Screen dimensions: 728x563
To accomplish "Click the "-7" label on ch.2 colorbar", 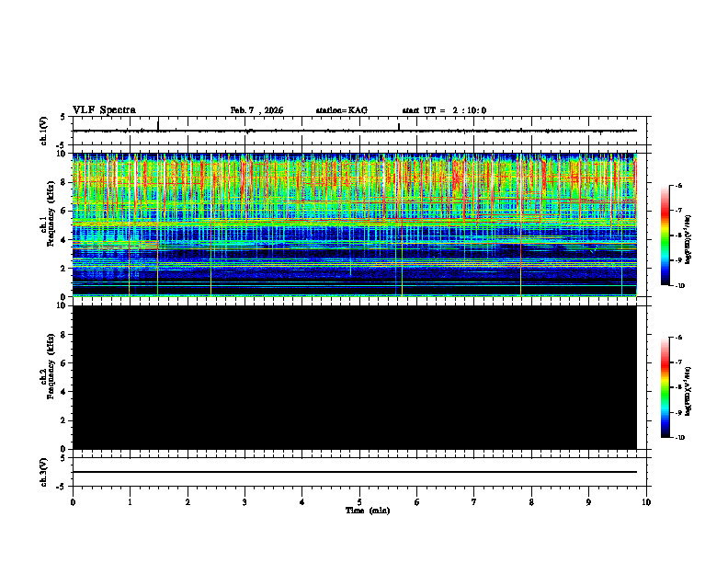I will point(678,362).
